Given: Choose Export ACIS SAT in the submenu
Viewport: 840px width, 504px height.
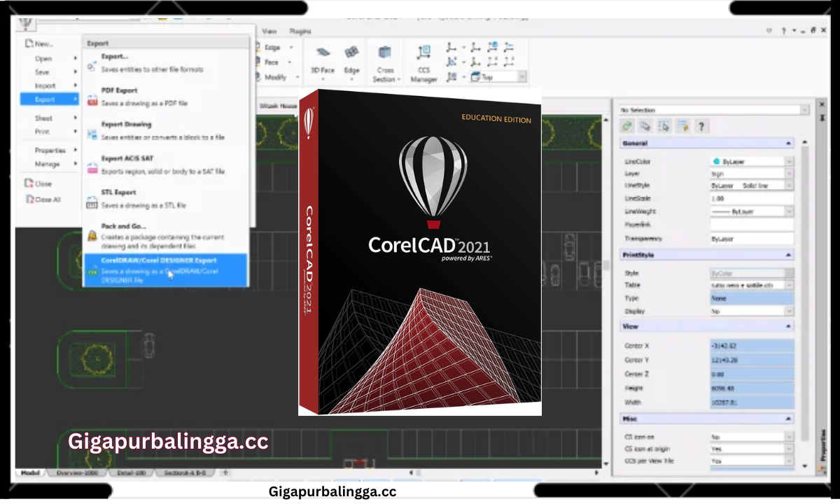Looking at the screenshot, I should click(x=167, y=164).
